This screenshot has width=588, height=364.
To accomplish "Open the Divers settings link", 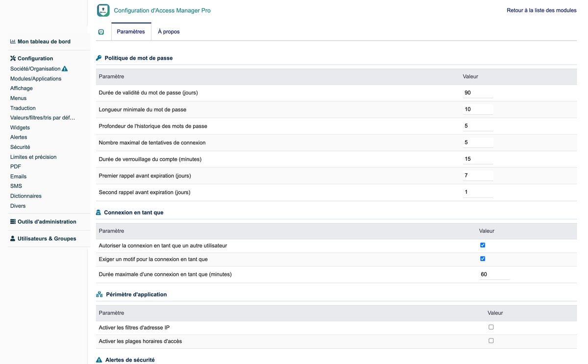I will tap(18, 206).
